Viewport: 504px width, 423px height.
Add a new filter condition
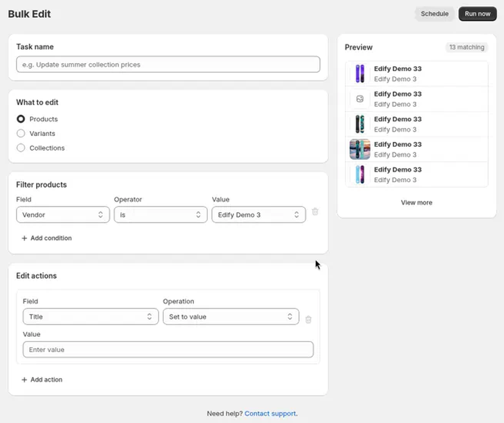click(47, 238)
